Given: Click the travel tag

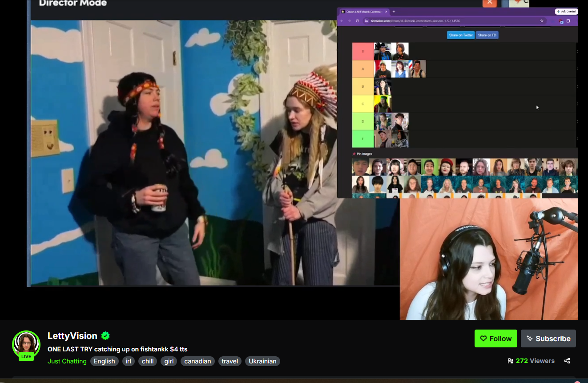Looking at the screenshot, I should (x=230, y=361).
